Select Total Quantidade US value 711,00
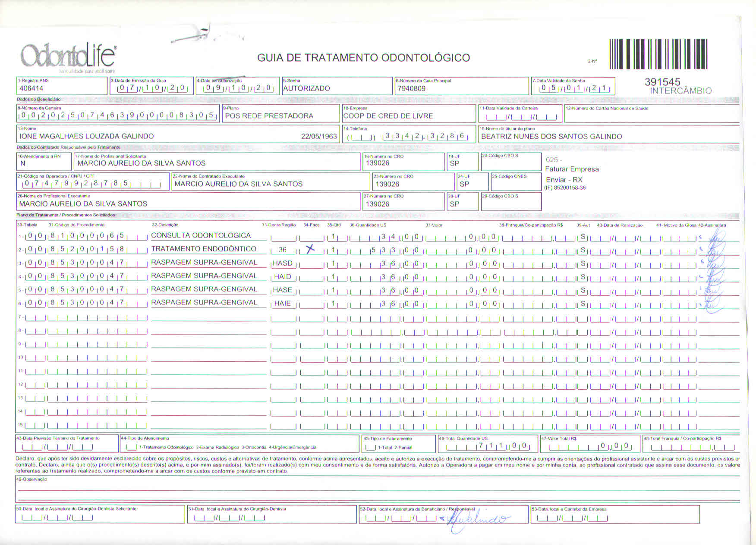This screenshot has width=756, height=545. click(503, 446)
